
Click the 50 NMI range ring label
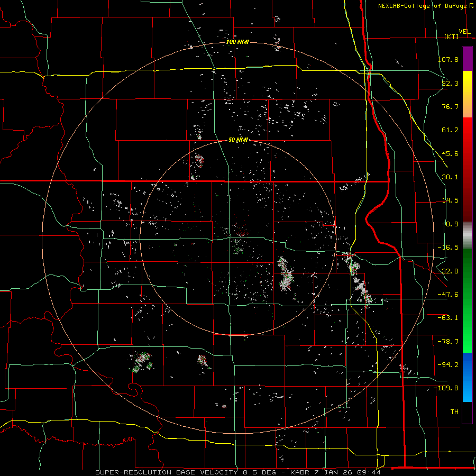(238, 140)
